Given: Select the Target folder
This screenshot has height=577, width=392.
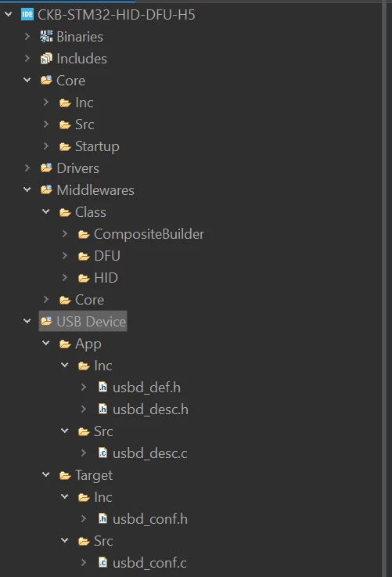Looking at the screenshot, I should pos(94,475).
